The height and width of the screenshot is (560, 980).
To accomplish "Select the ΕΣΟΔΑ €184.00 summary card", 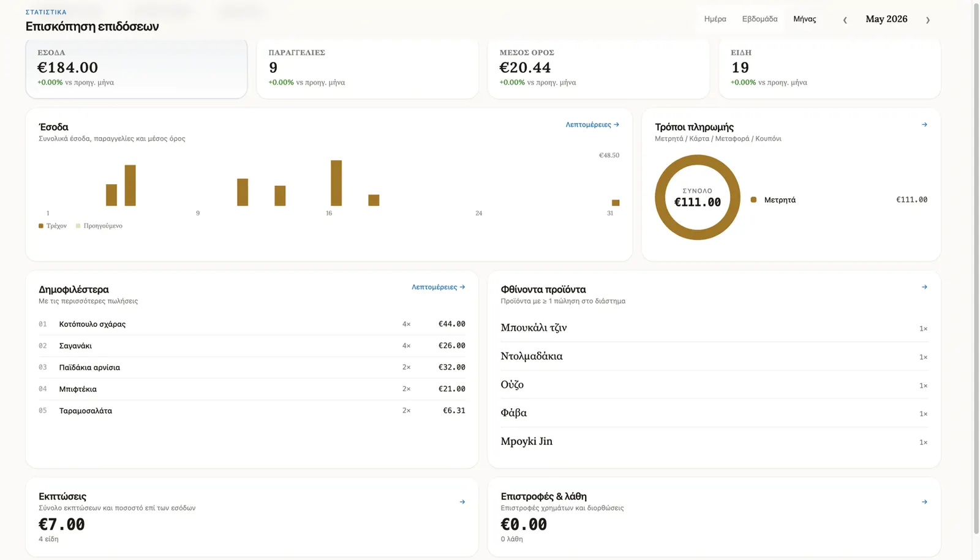I will (137, 68).
